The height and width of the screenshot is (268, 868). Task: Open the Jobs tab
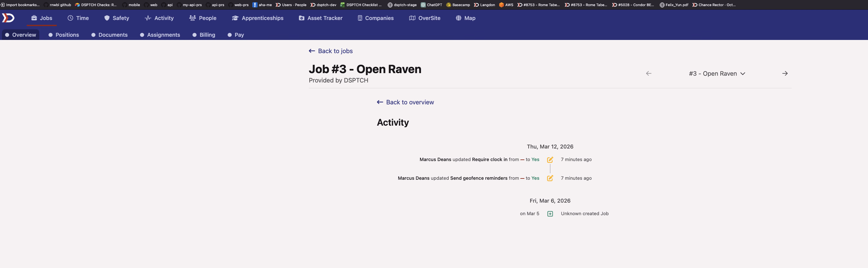click(42, 18)
